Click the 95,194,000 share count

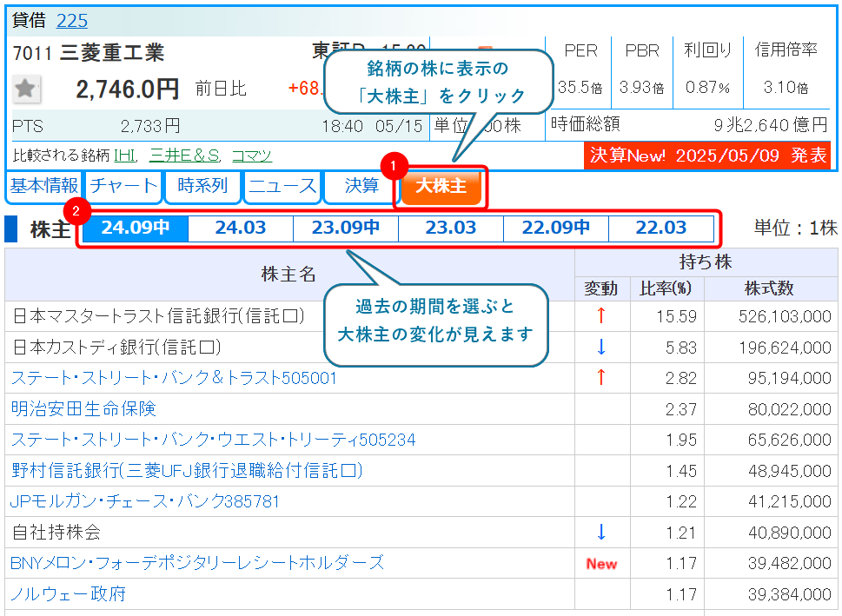tap(790, 379)
